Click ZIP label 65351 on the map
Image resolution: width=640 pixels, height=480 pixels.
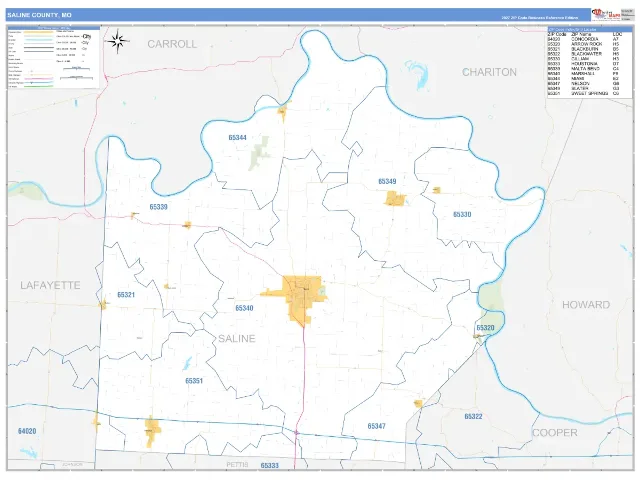(x=194, y=381)
